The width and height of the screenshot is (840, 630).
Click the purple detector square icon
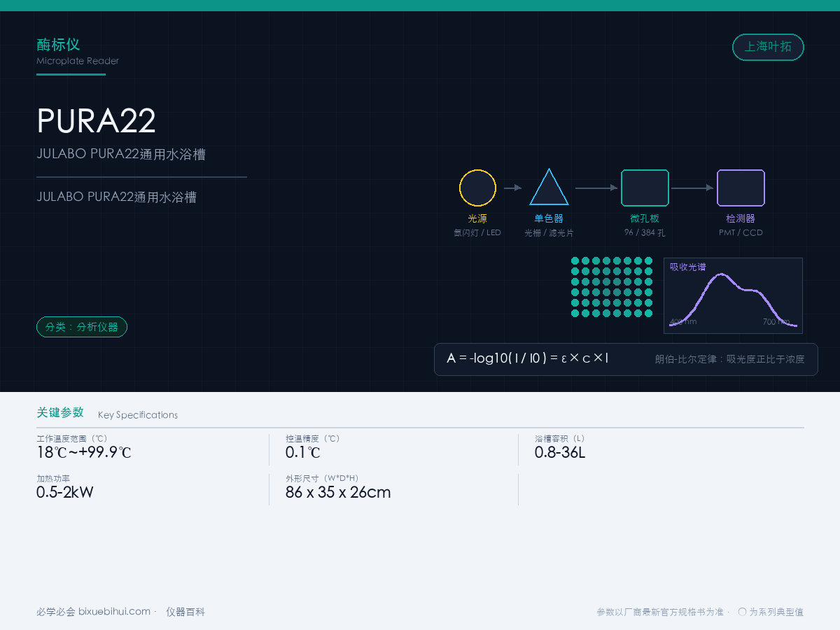(741, 188)
